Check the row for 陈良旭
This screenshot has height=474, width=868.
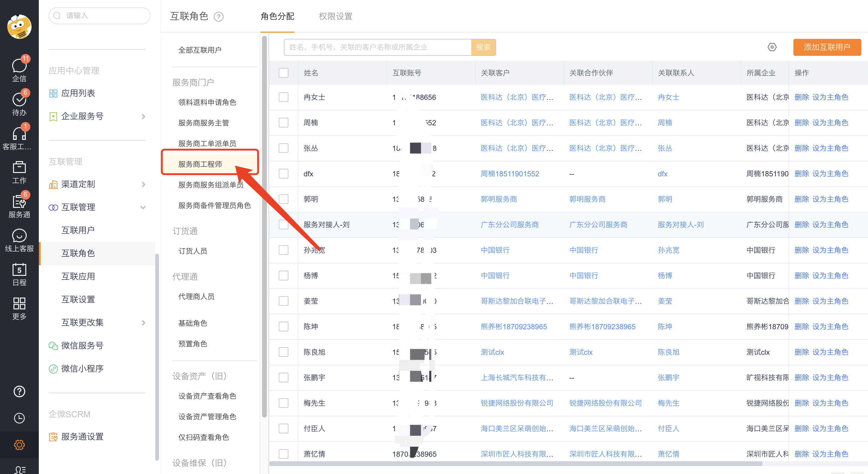283,352
